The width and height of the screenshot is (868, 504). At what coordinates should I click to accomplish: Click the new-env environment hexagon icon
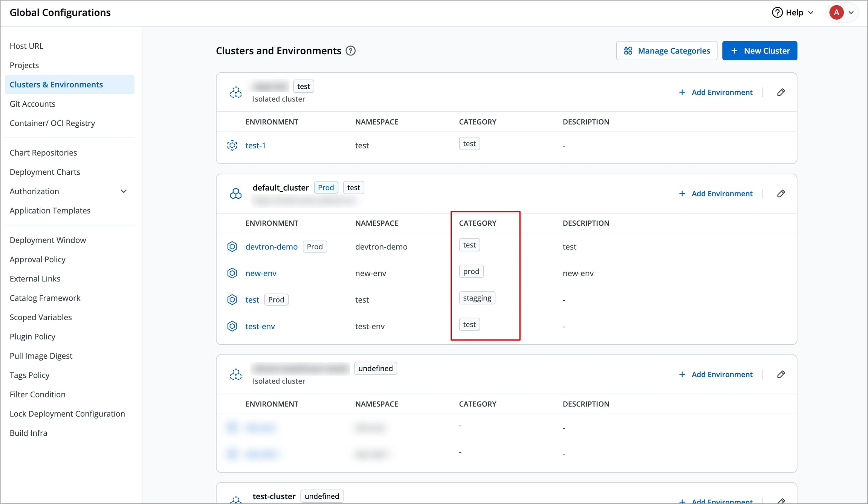(232, 273)
